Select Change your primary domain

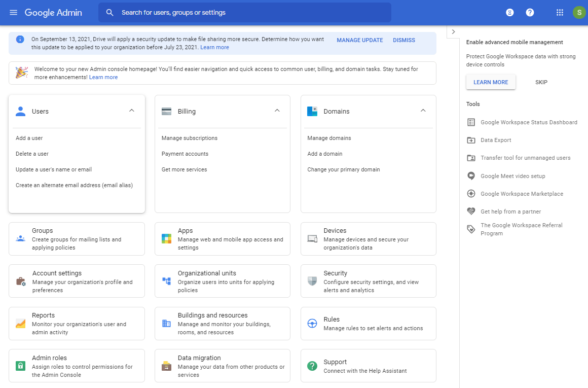tap(344, 169)
